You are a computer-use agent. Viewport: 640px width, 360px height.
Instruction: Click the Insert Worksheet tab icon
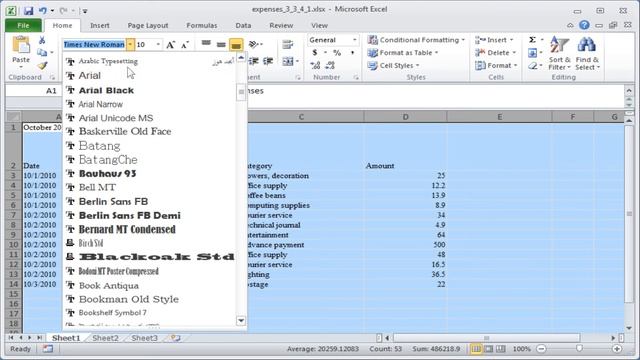click(x=176, y=338)
